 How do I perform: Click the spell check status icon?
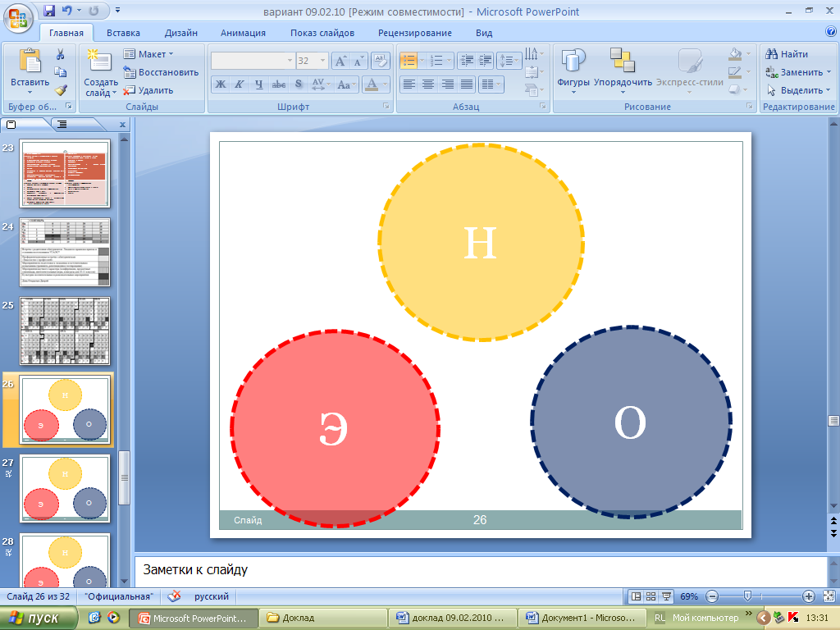pos(174,596)
